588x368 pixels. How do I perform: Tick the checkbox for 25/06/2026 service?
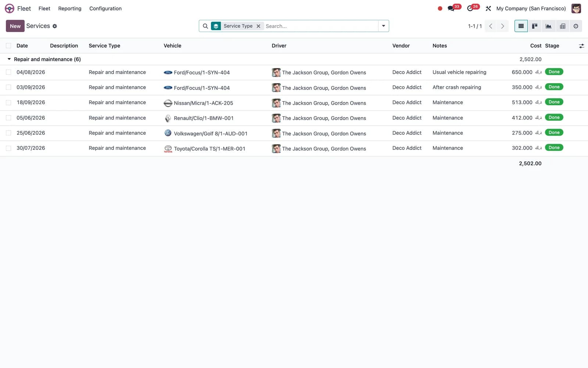pyautogui.click(x=8, y=133)
